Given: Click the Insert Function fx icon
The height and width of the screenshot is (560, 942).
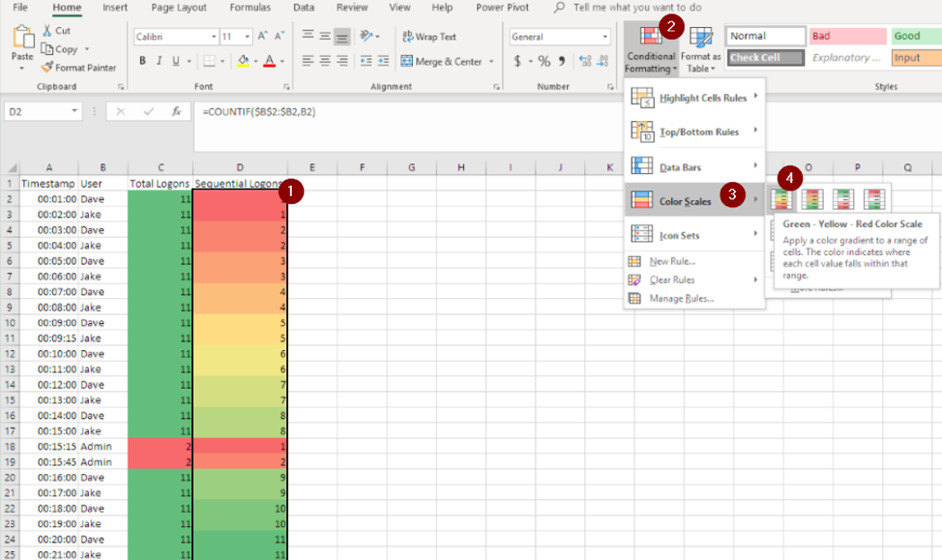Looking at the screenshot, I should coord(176,111).
